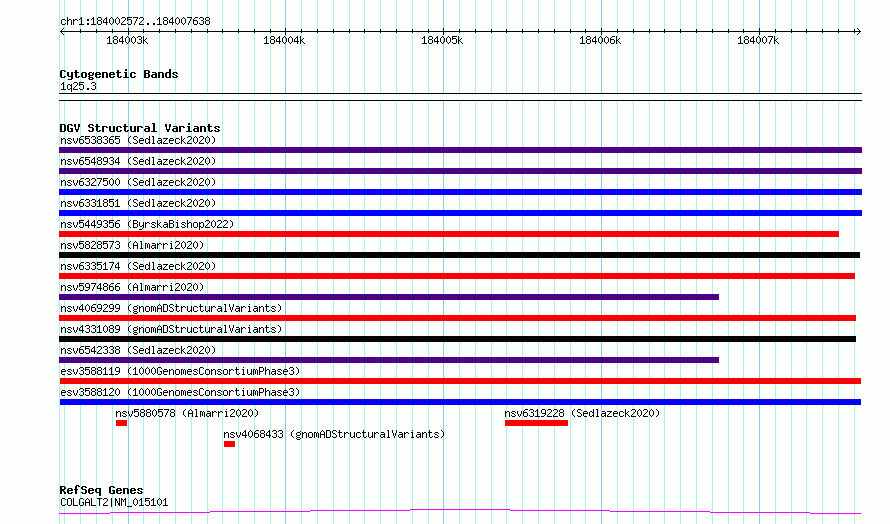The width and height of the screenshot is (890, 524).
Task: Select the black nsv4331089 variant bar
Action: [457, 339]
